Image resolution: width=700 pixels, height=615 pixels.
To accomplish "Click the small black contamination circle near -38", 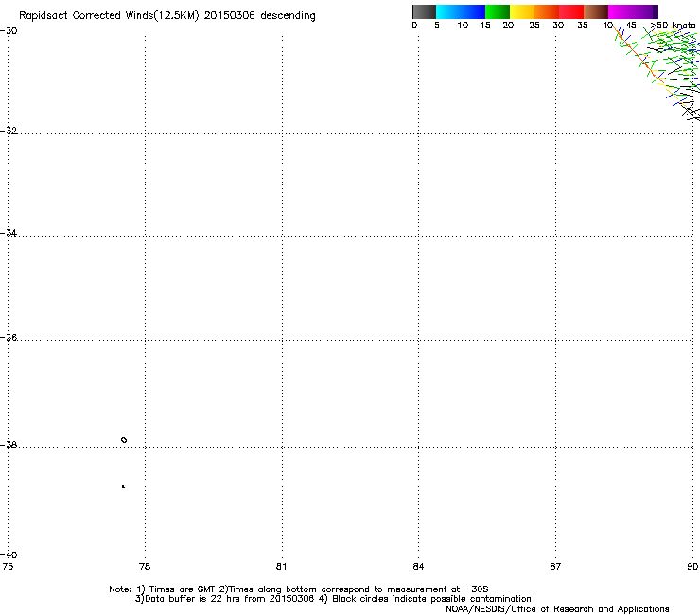I will pyautogui.click(x=124, y=440).
